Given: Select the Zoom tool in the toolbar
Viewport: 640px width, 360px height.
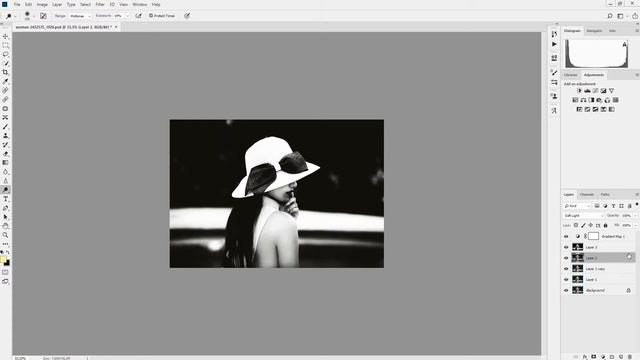Looking at the screenshot, I should pos(5,235).
